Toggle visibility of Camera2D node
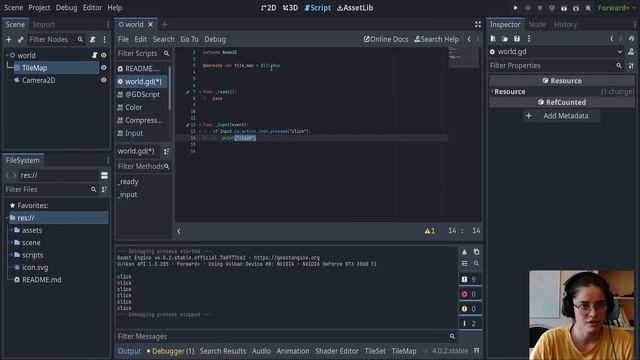Image resolution: width=640 pixels, height=360 pixels. (104, 80)
